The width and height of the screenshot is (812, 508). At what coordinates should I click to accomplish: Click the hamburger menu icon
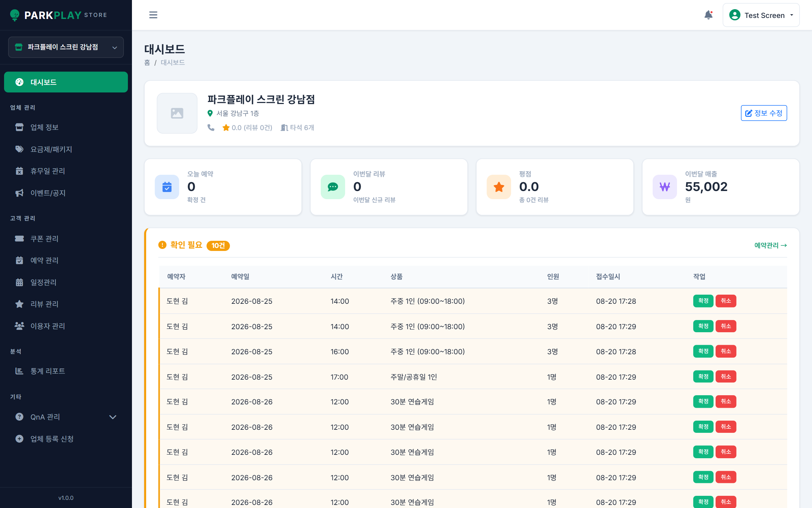click(153, 15)
